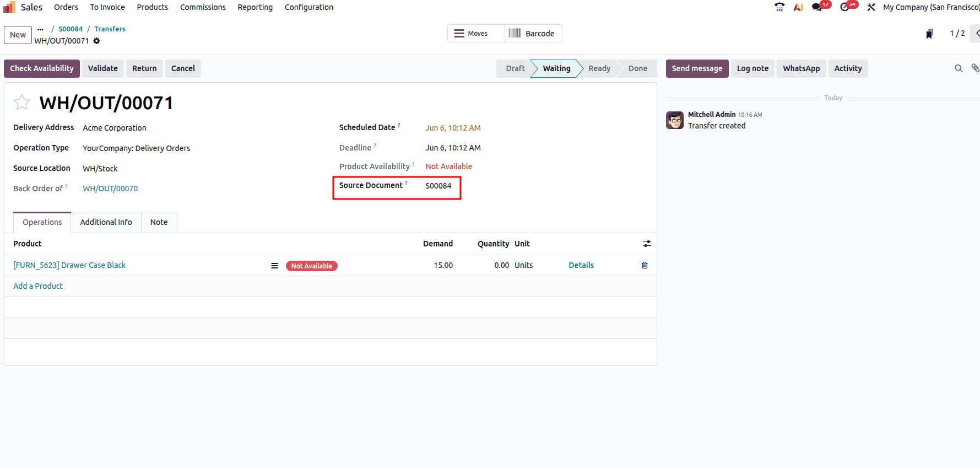Click the Send message button
Image resolution: width=980 pixels, height=468 pixels.
coord(697,68)
